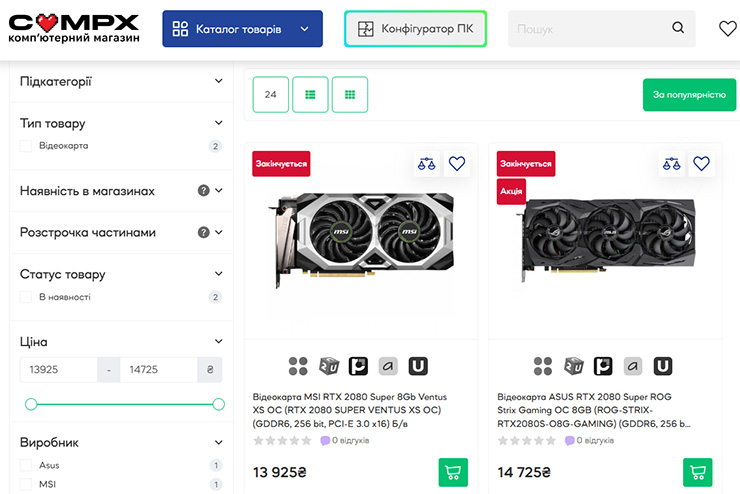Expand the Наявність в магазинах section
This screenshot has height=494, width=740.
(x=218, y=190)
